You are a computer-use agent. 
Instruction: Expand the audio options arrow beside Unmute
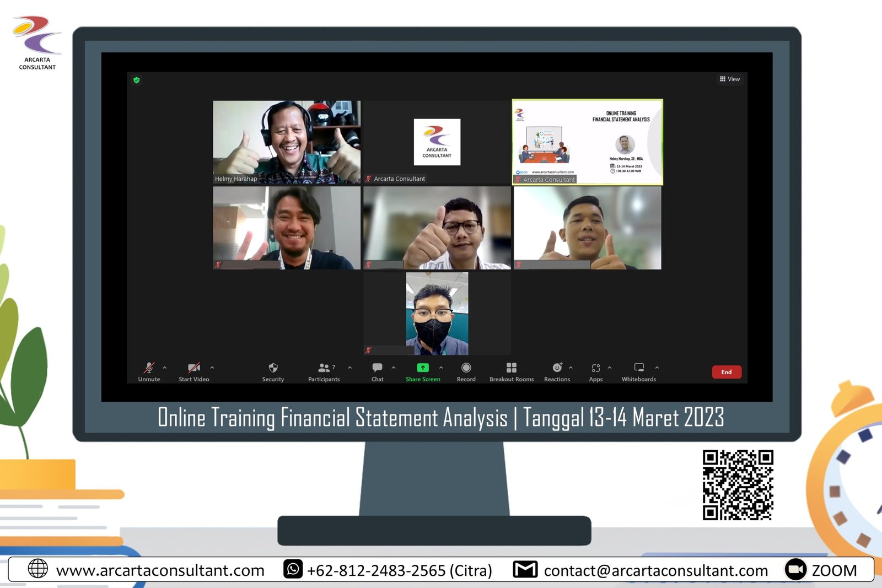(x=165, y=368)
